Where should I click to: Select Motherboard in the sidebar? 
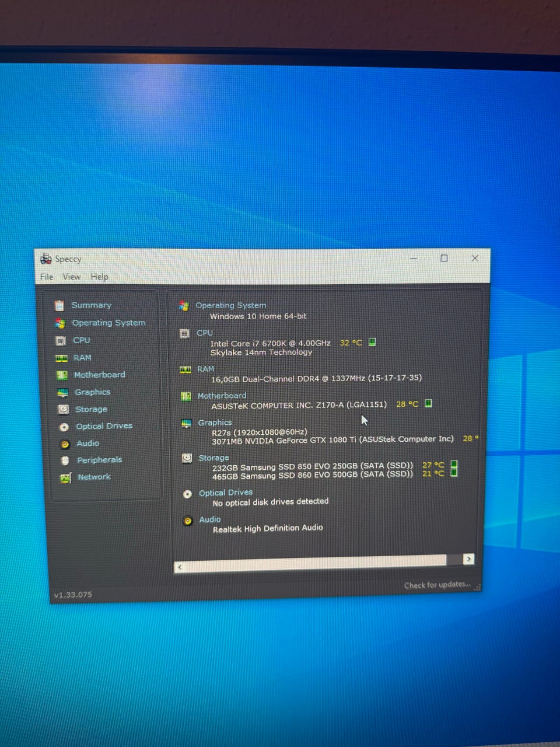click(100, 375)
